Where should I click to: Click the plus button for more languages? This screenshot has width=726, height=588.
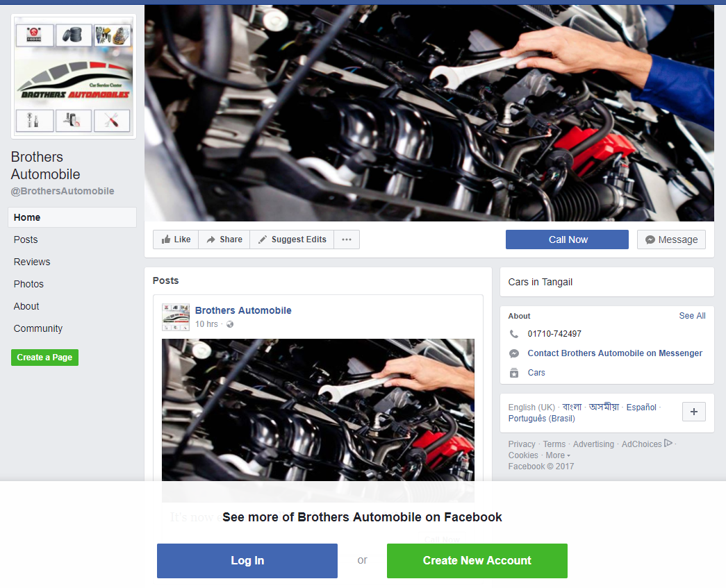693,412
